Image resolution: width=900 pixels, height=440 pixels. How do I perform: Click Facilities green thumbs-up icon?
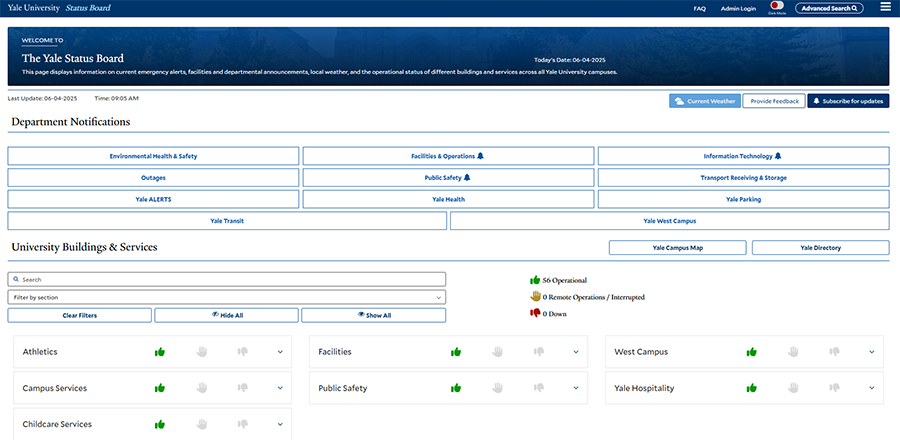[x=456, y=352]
